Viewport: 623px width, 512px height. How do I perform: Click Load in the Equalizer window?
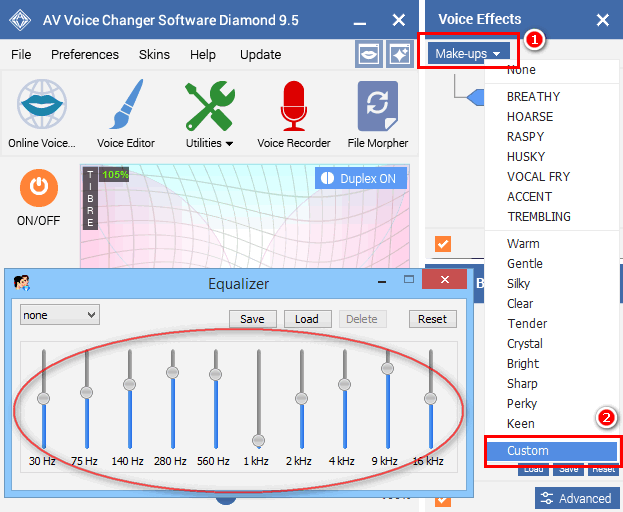[x=308, y=319]
